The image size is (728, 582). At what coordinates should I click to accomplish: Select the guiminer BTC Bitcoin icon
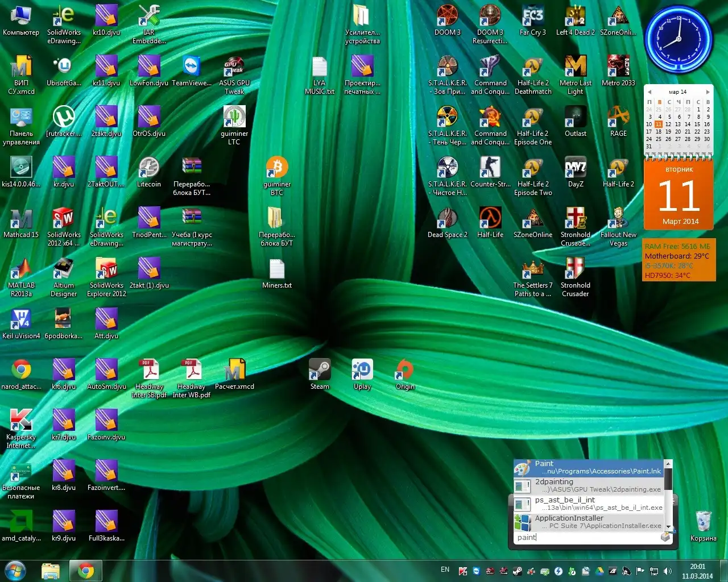point(277,168)
